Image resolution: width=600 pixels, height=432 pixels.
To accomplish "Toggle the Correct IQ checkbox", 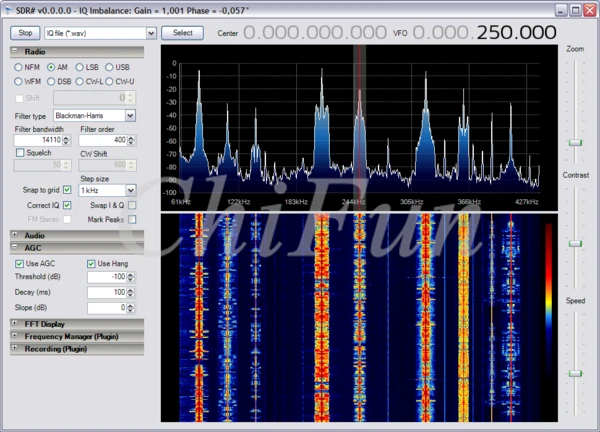I will coord(67,205).
